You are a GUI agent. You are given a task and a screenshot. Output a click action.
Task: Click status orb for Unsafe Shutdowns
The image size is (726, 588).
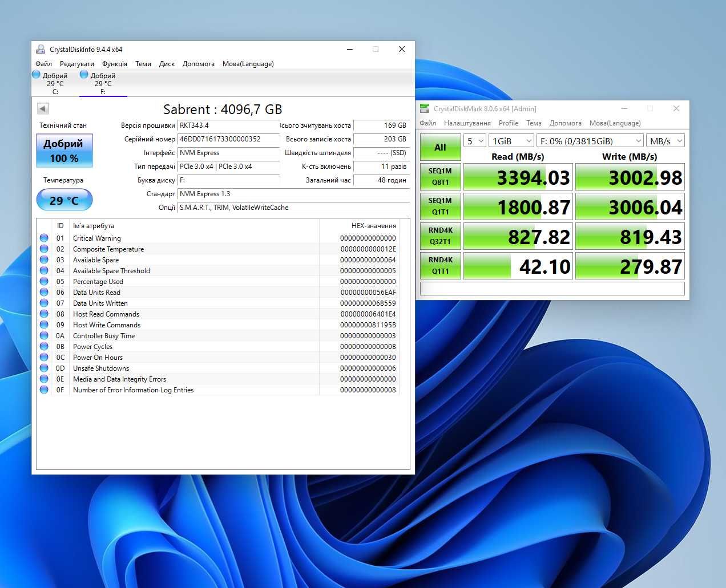pyautogui.click(x=44, y=368)
